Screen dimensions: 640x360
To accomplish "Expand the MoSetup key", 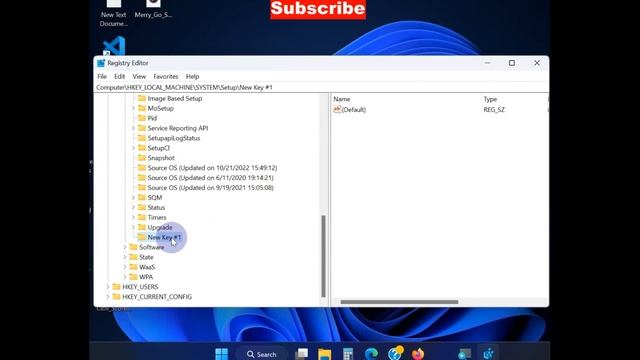I will [133, 108].
